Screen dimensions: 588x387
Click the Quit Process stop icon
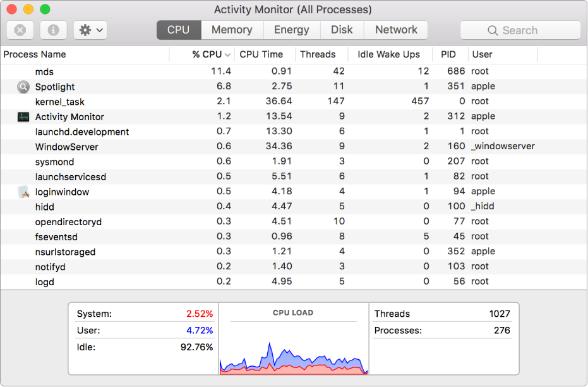point(20,30)
